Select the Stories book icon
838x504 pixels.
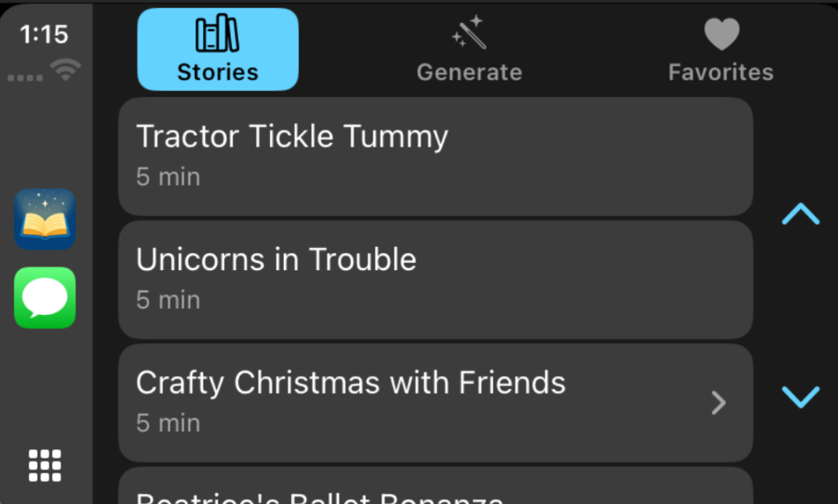pos(217,34)
